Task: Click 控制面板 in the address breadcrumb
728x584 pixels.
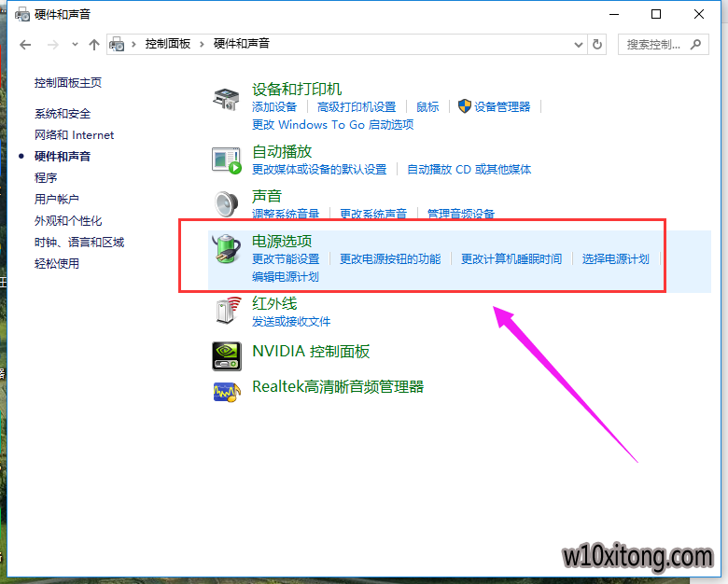Action: pyautogui.click(x=168, y=44)
